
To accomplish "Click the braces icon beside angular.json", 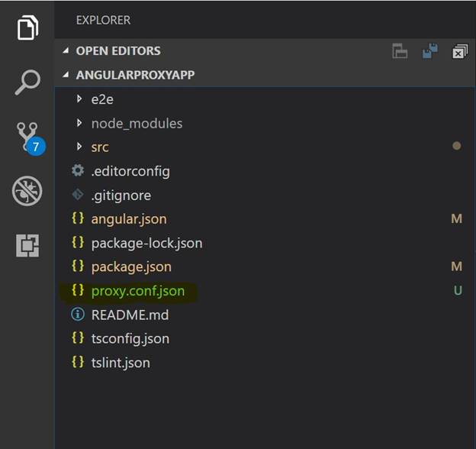I will tap(78, 218).
